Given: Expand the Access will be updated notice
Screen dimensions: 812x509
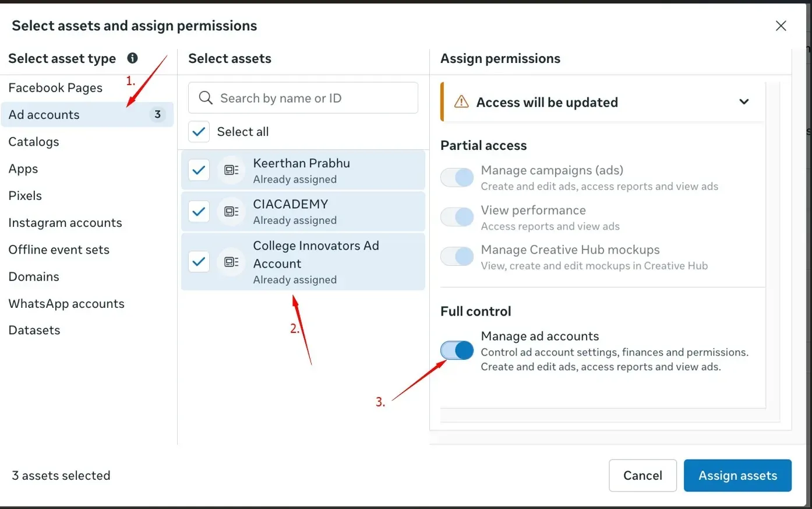Looking at the screenshot, I should tap(744, 102).
